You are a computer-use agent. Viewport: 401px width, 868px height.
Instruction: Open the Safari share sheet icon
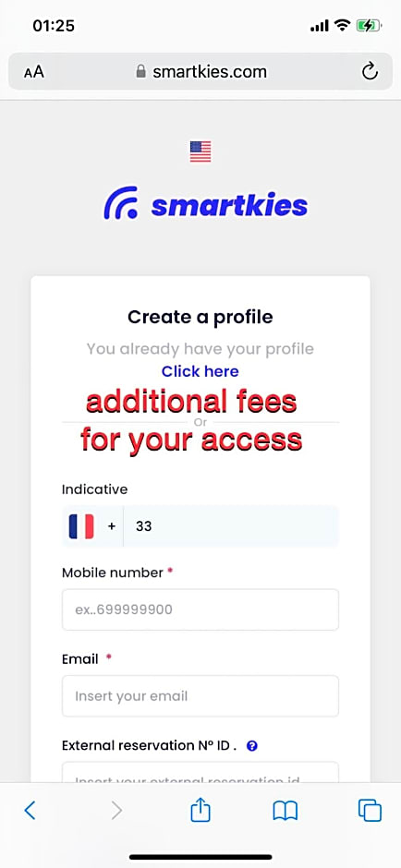coord(200,809)
